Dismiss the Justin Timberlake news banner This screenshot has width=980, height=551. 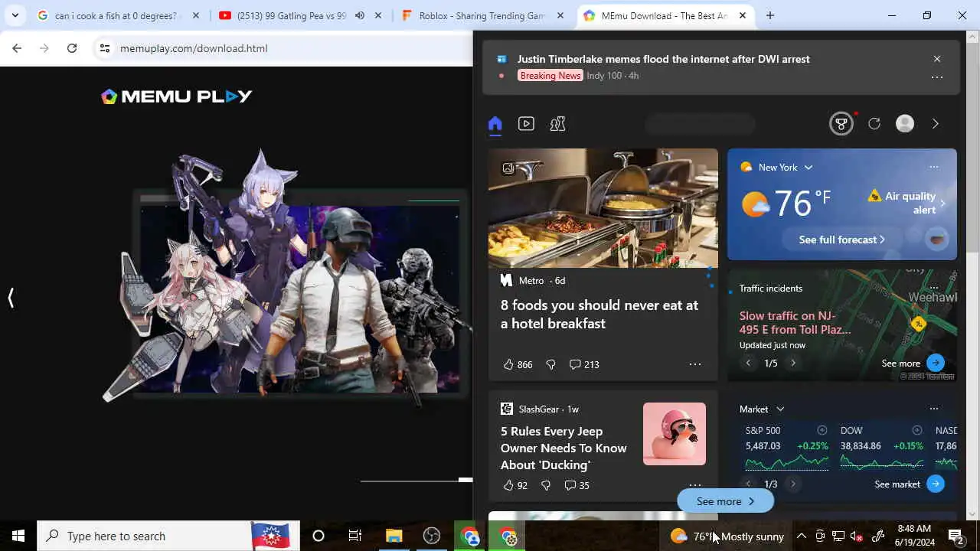click(x=937, y=59)
